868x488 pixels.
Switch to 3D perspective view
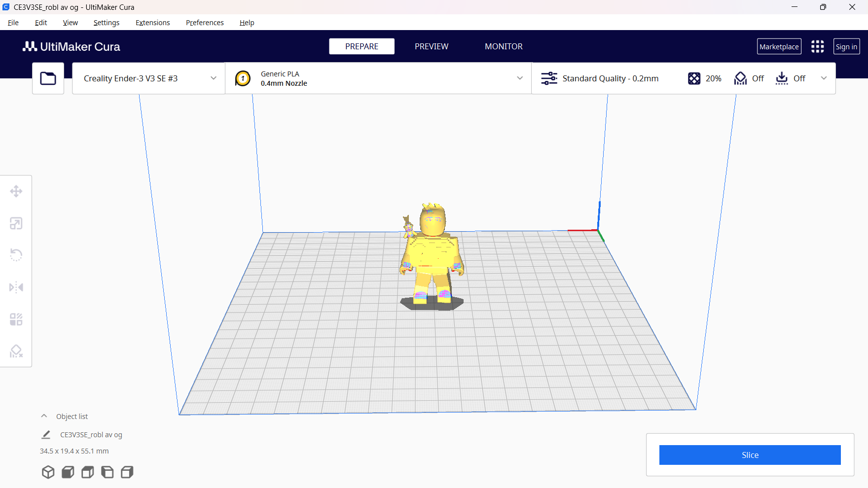[48, 472]
